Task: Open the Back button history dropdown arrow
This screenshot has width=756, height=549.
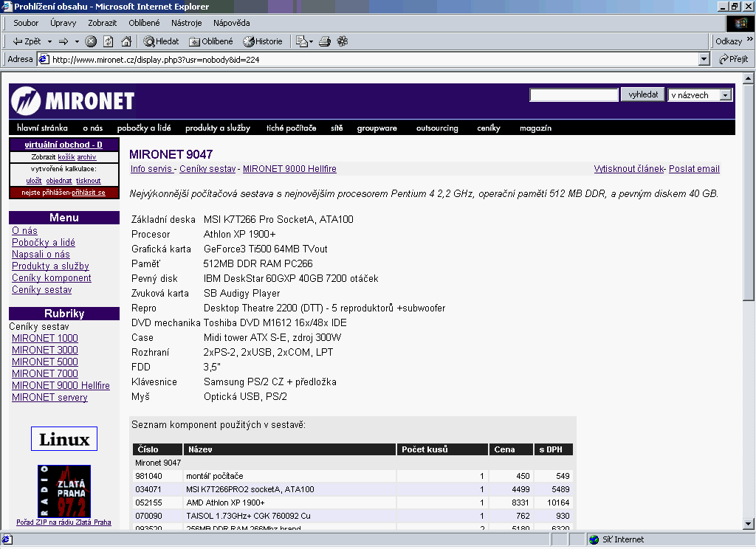Action: [49, 41]
